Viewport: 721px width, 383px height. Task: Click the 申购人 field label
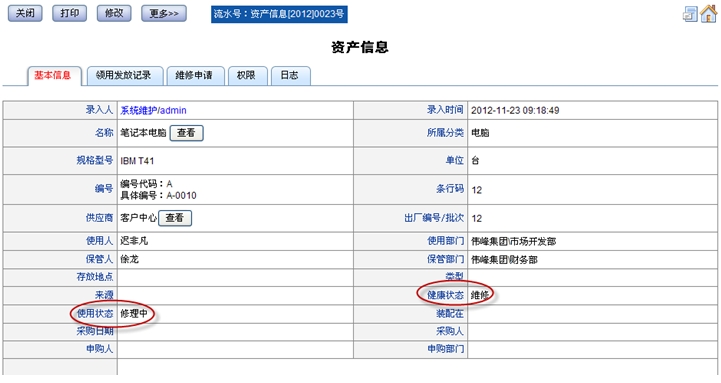99,349
